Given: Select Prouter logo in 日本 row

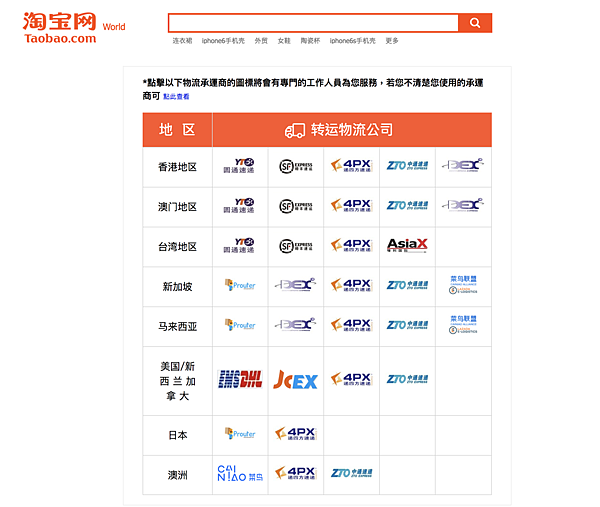Looking at the screenshot, I should click(x=240, y=434).
